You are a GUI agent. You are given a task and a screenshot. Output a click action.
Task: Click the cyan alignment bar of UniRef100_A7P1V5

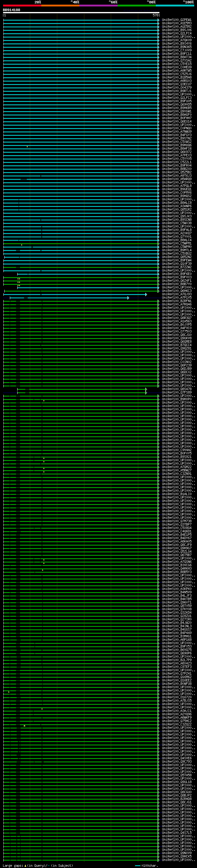[x=69, y=298]
